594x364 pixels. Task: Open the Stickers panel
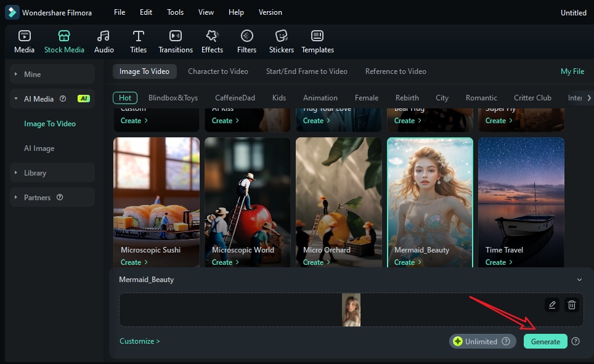point(282,42)
